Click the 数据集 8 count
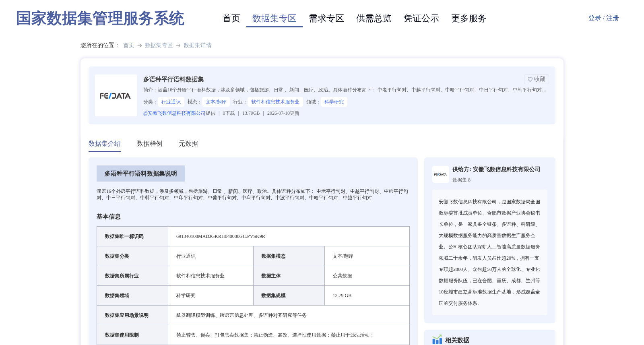The image size is (644, 345). pyautogui.click(x=461, y=180)
